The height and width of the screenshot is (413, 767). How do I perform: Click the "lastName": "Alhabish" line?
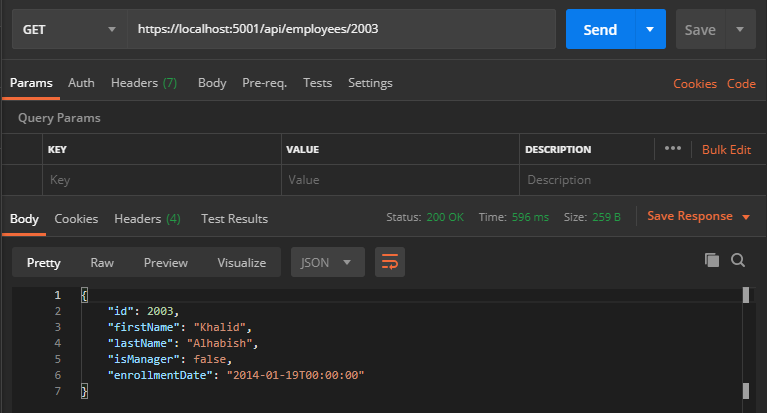tap(182, 343)
